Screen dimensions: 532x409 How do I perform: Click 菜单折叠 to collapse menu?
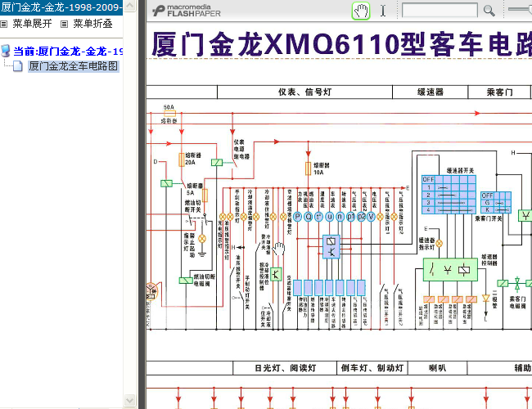tap(92, 24)
